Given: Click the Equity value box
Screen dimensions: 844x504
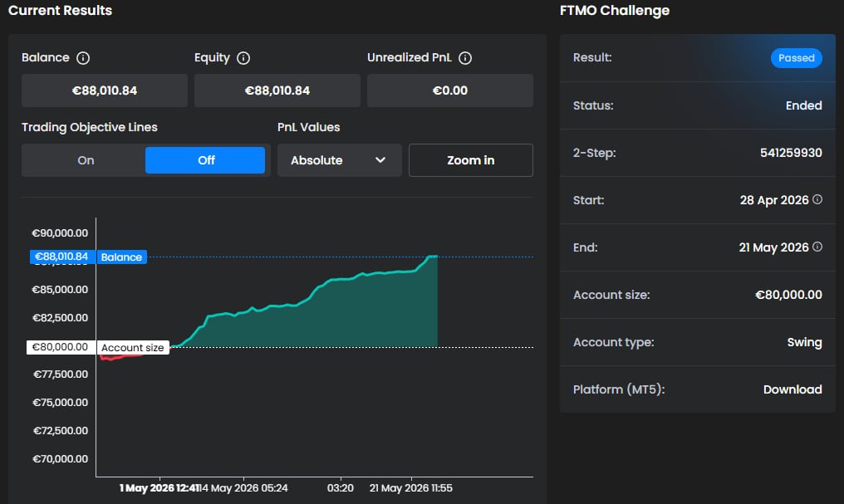Looking at the screenshot, I should (x=277, y=91).
